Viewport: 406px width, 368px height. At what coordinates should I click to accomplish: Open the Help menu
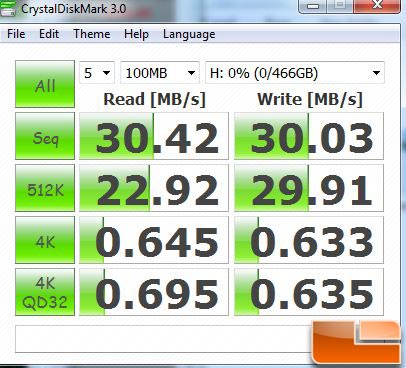click(x=136, y=34)
